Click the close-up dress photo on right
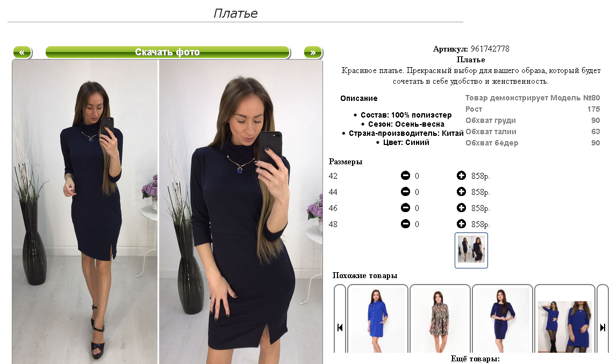Viewport: 610px width, 364px height. tap(241, 212)
